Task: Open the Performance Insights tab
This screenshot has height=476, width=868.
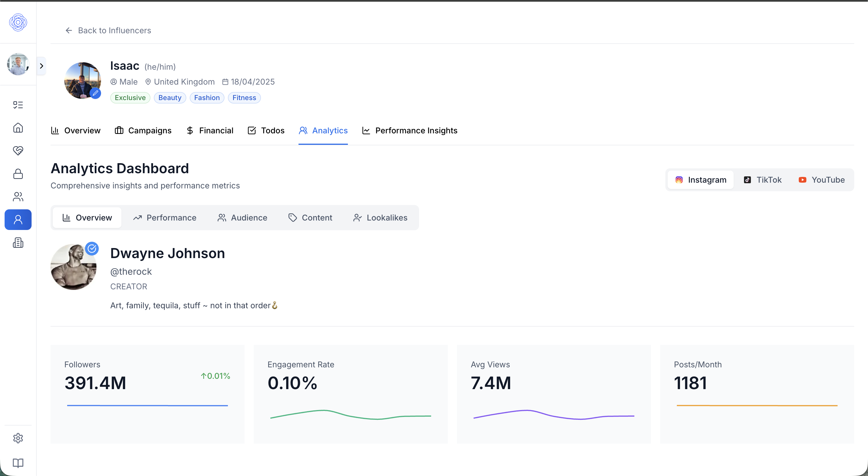Action: (x=409, y=131)
